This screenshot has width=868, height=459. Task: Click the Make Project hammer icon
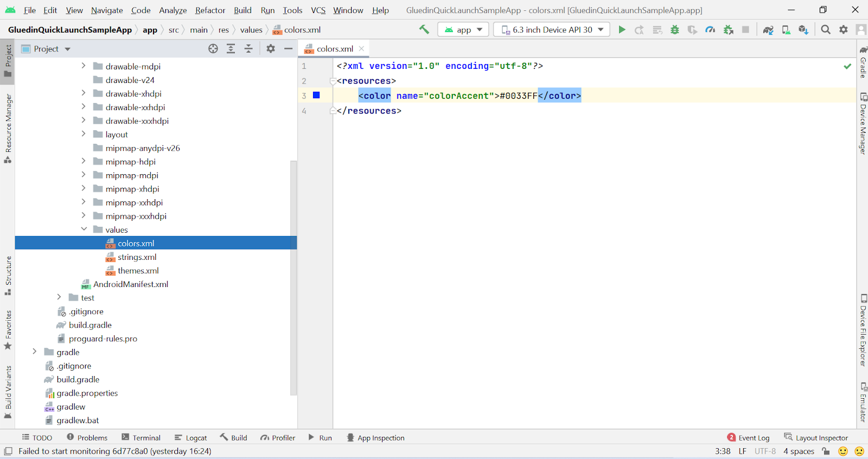[x=424, y=29]
